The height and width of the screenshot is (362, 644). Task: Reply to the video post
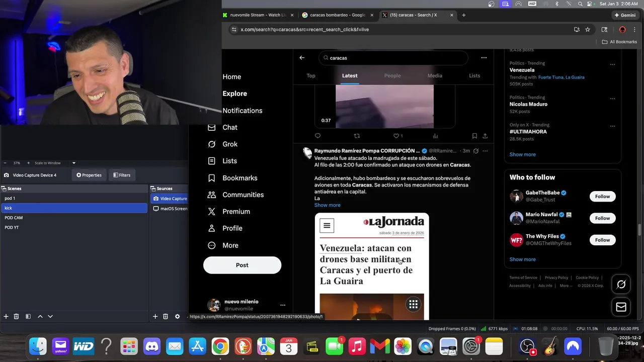click(x=317, y=136)
